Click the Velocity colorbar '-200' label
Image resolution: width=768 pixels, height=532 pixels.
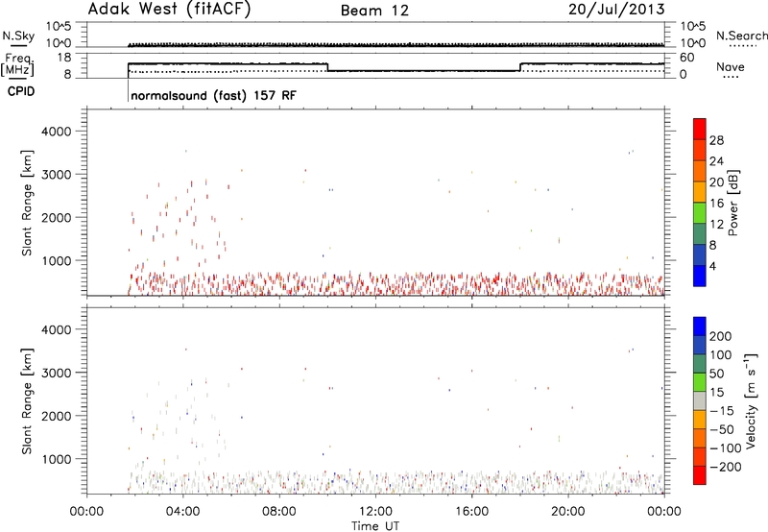click(724, 467)
